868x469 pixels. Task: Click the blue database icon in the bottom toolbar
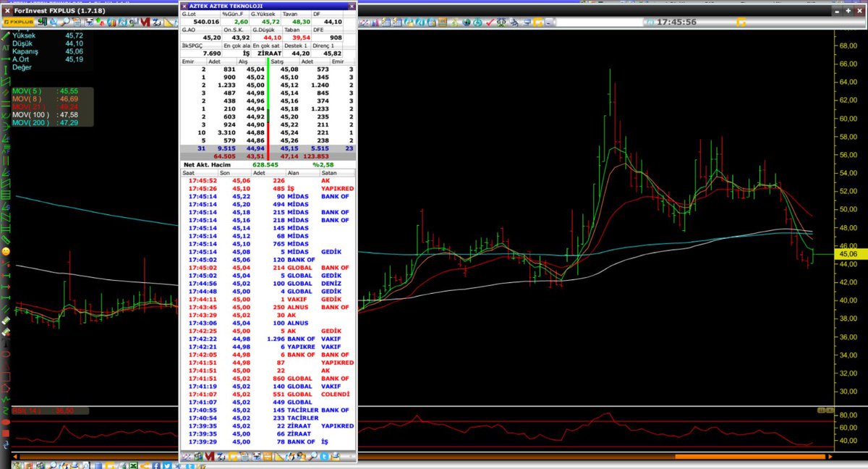click(x=98, y=465)
